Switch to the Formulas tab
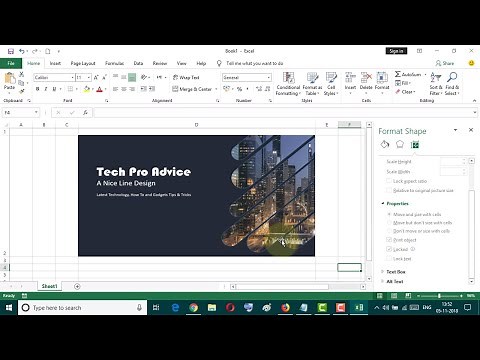Image resolution: width=480 pixels, height=360 pixels. point(114,63)
